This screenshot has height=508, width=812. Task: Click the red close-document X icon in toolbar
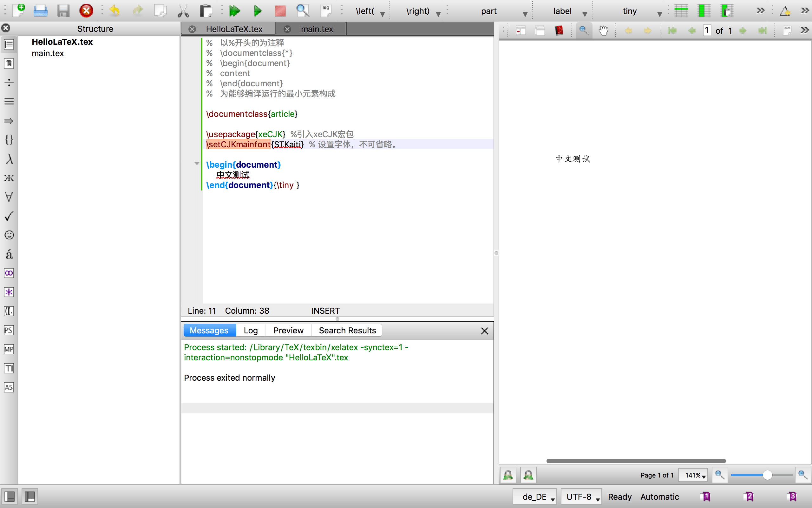coord(86,11)
